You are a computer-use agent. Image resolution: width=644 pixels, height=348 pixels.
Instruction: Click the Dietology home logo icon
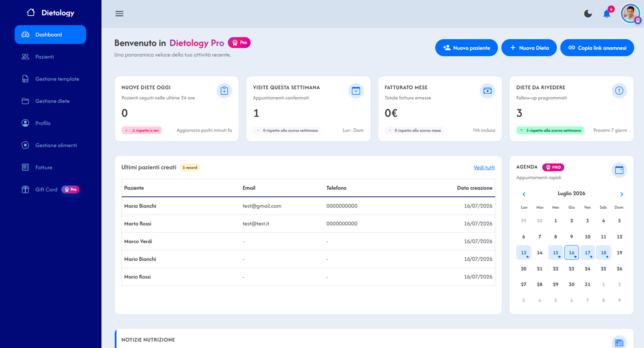click(31, 12)
